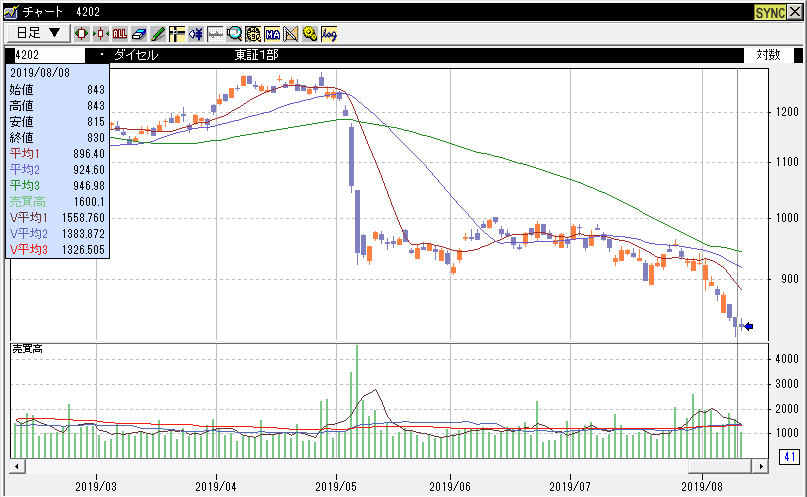Click the single candlestick chart icon
The image size is (807, 497).
[82, 33]
